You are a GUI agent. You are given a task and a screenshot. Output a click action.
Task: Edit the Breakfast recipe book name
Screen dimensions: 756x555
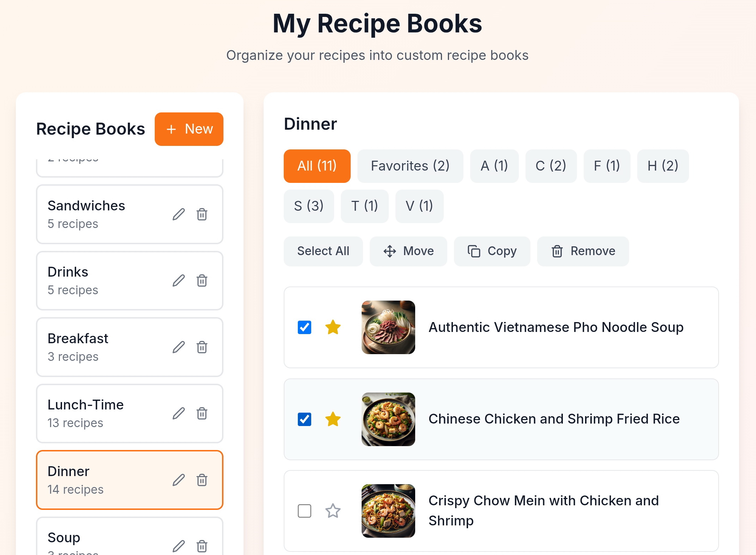[x=179, y=347]
